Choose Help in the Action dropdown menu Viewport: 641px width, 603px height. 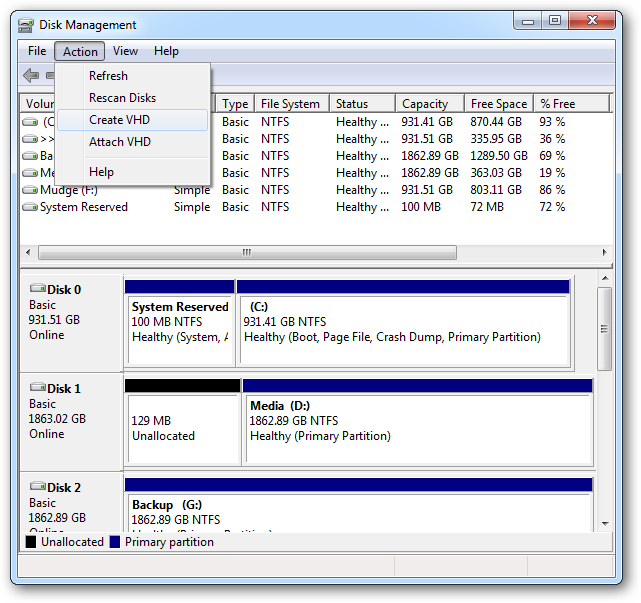coord(132,172)
